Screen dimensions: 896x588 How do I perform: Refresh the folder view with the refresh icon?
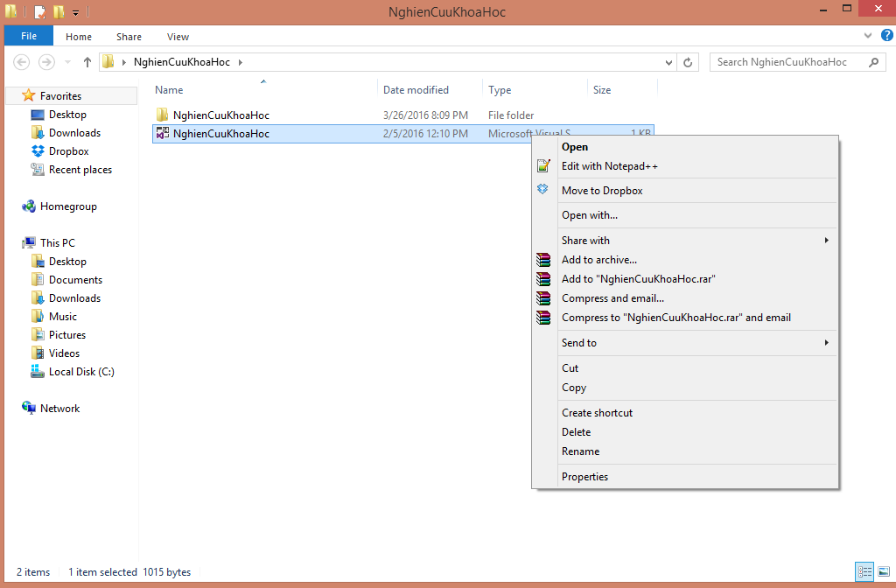pyautogui.click(x=688, y=62)
